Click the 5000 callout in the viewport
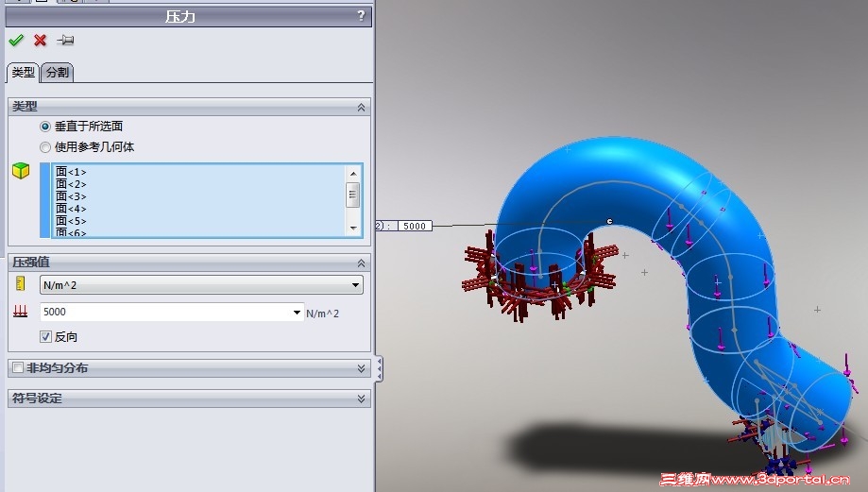Image resolution: width=868 pixels, height=492 pixels. [414, 226]
